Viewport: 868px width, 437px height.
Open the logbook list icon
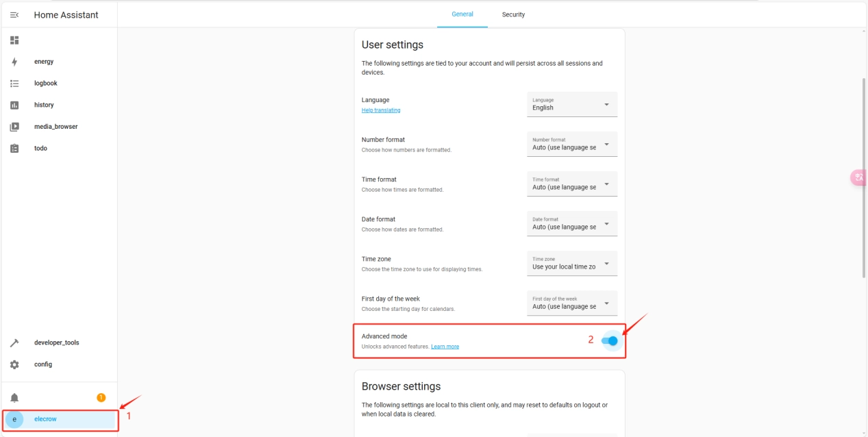click(14, 84)
